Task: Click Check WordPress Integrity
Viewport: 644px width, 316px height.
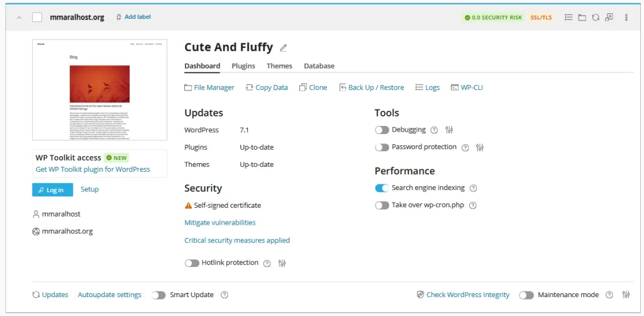Action: (x=464, y=295)
